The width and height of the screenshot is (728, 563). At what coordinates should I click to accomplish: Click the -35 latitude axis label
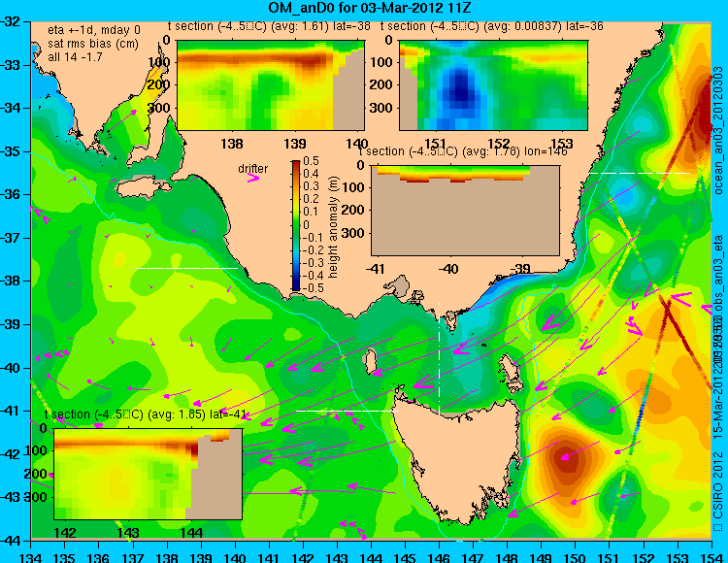(11, 151)
